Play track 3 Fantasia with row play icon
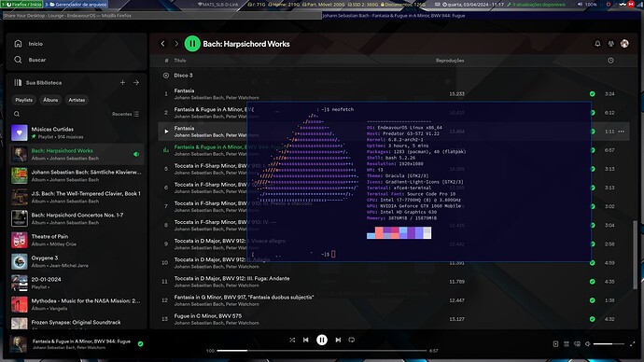Image resolution: width=644 pixels, height=362 pixels. (166, 132)
